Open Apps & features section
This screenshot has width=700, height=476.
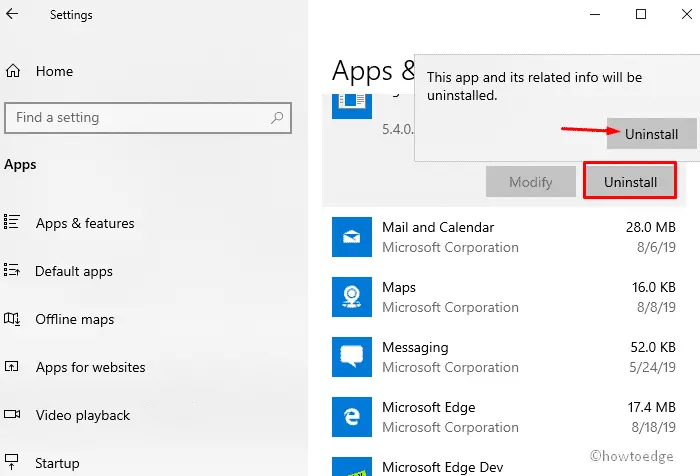point(85,223)
